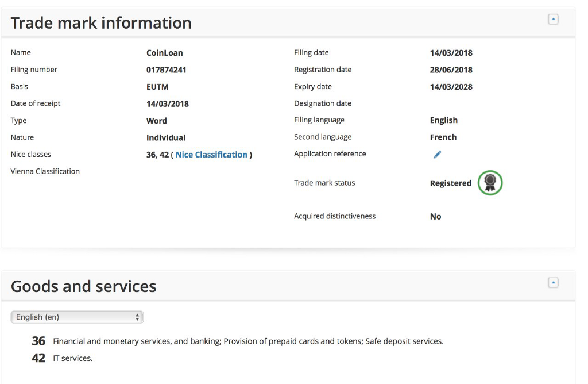Click the Goods and services heading
This screenshot has width=588, height=384.
[x=84, y=286]
